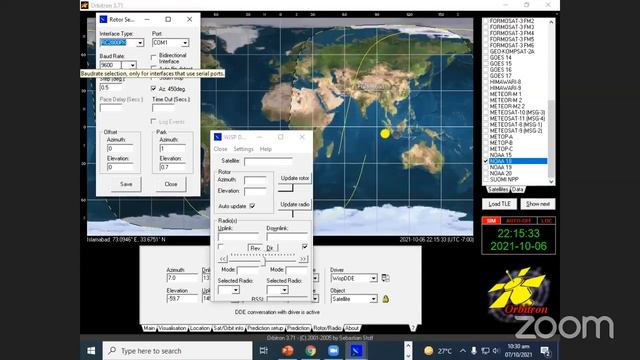The height and width of the screenshot is (360, 640).
Task: Click the Close button in Rotor Setup
Action: click(171, 184)
